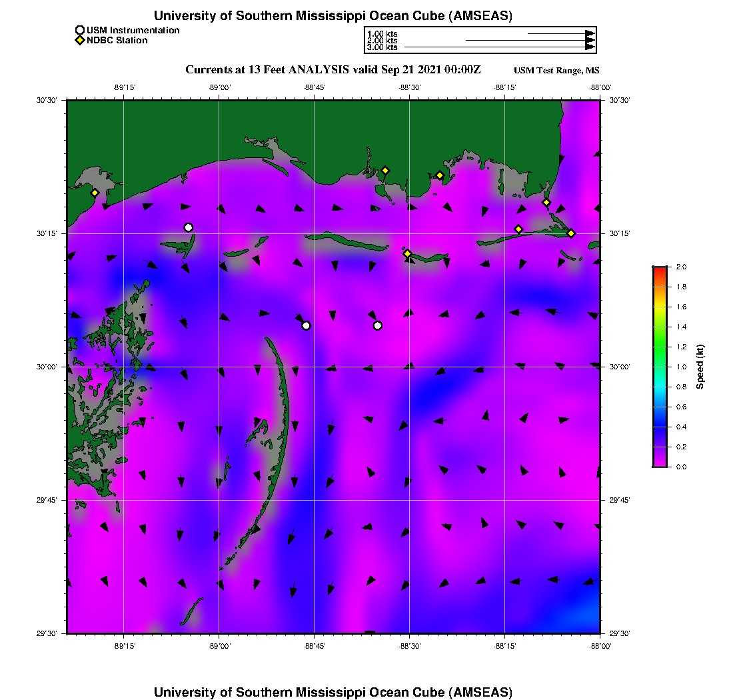Click the red top of the speed color bar
This screenshot has width=733, height=700.
click(x=660, y=270)
